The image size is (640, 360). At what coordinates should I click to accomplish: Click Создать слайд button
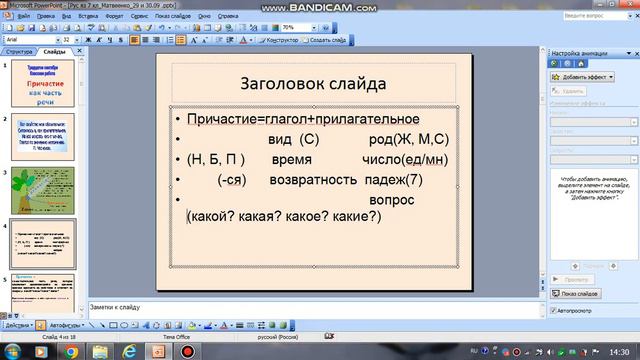pyautogui.click(x=324, y=40)
